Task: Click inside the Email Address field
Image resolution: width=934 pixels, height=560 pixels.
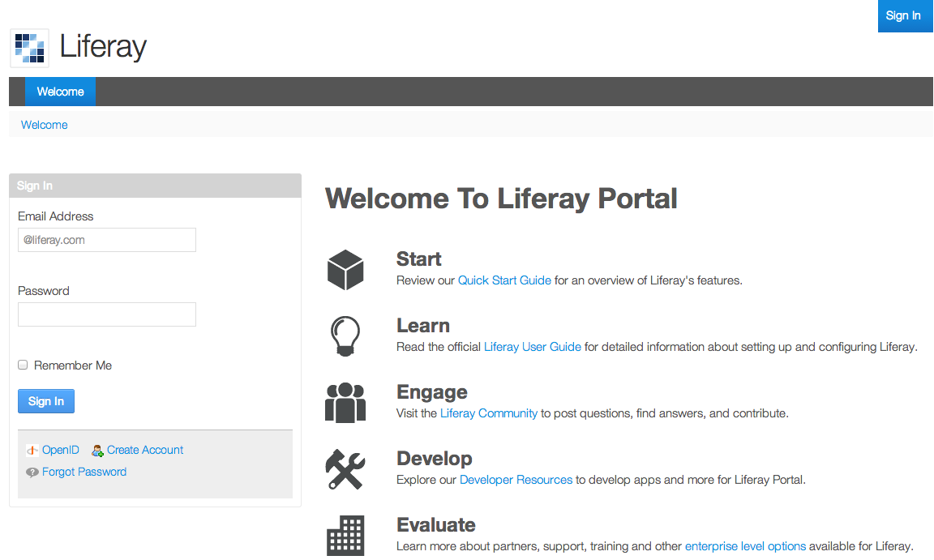Action: point(106,240)
